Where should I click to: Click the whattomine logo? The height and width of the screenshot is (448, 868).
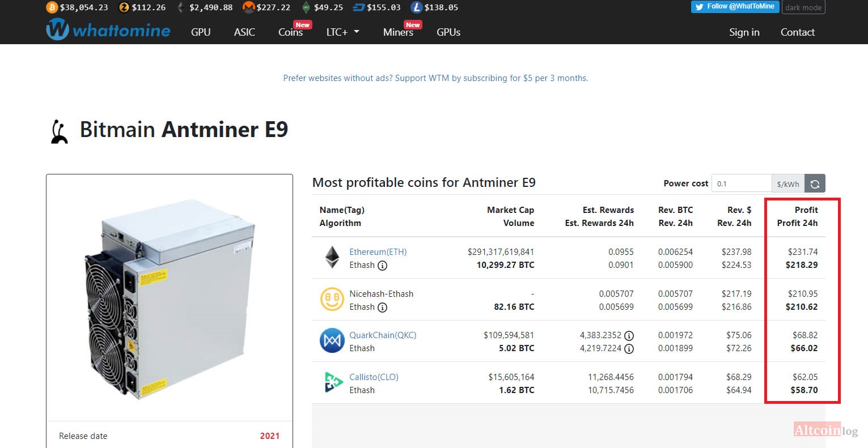pyautogui.click(x=108, y=30)
